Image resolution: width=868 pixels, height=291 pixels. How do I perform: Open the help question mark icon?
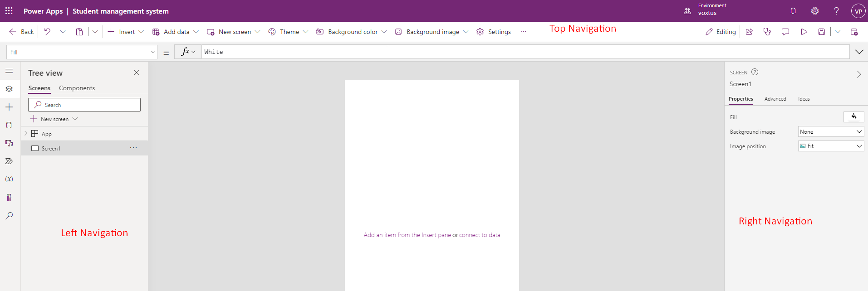pos(836,11)
